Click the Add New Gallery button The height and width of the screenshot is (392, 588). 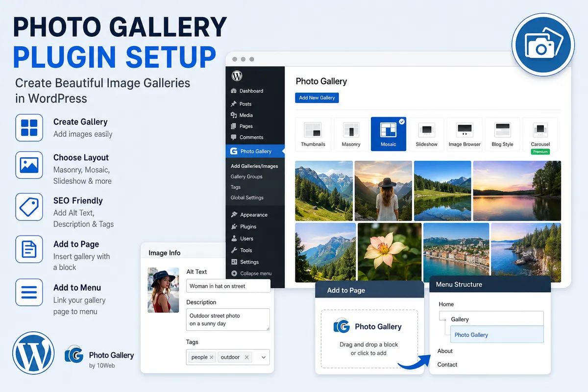click(317, 98)
